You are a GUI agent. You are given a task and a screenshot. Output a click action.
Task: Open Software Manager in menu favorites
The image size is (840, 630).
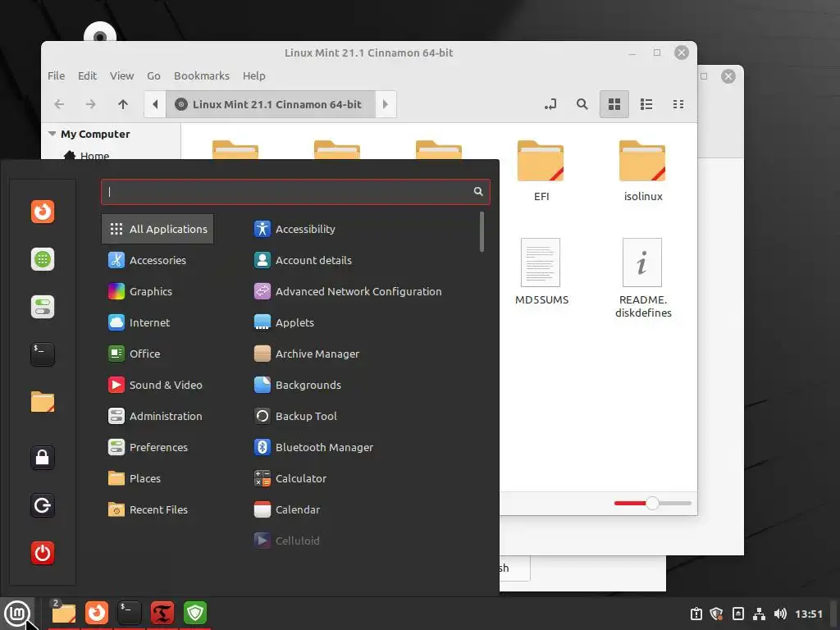(x=43, y=259)
